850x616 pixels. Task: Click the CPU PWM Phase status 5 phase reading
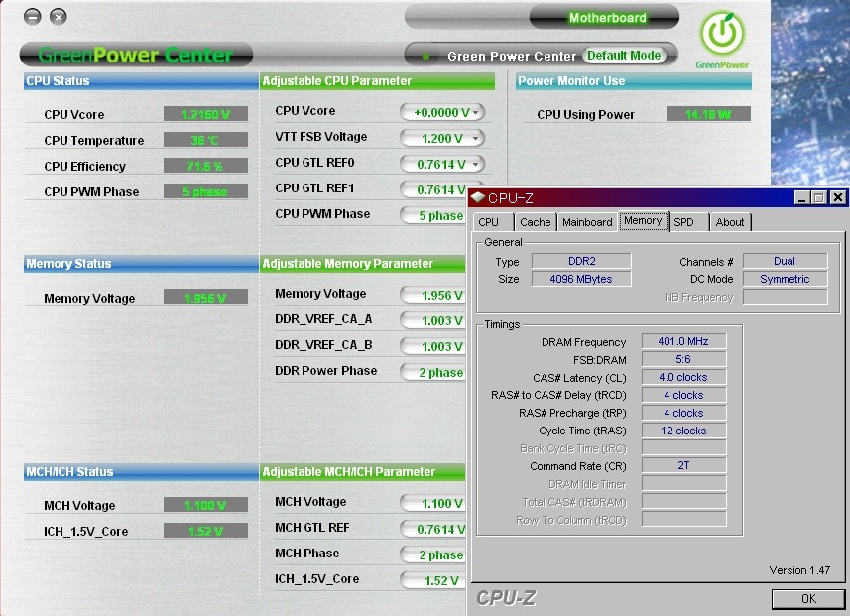click(205, 192)
